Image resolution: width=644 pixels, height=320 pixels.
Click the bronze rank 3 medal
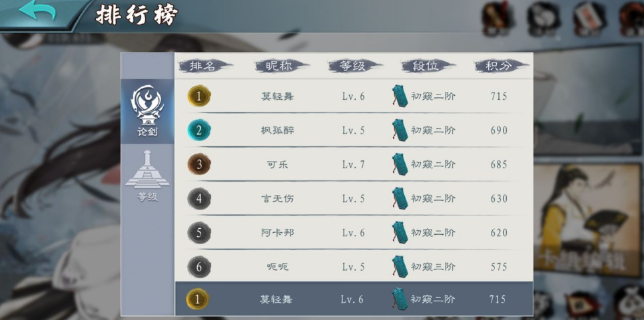coord(199,164)
